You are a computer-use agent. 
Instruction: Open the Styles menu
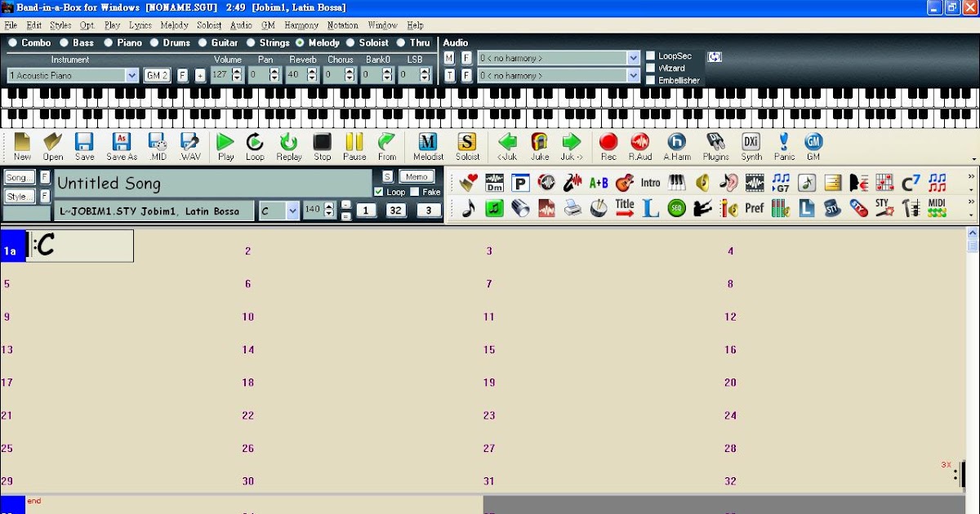(60, 25)
